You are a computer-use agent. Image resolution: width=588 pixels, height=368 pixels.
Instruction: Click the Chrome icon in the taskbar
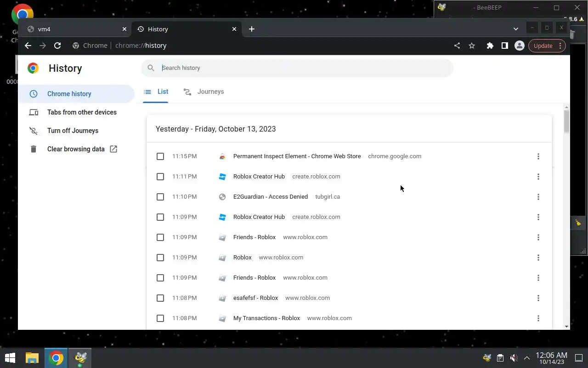(x=56, y=358)
